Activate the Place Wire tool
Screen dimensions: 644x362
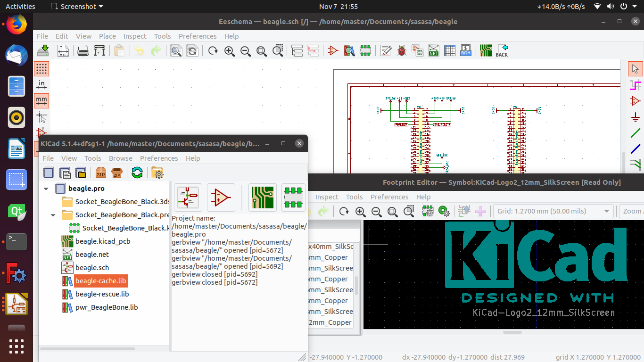tap(636, 133)
